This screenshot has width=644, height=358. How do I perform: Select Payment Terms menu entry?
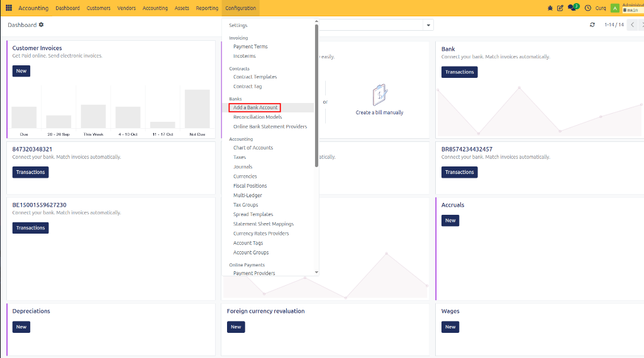(x=250, y=46)
